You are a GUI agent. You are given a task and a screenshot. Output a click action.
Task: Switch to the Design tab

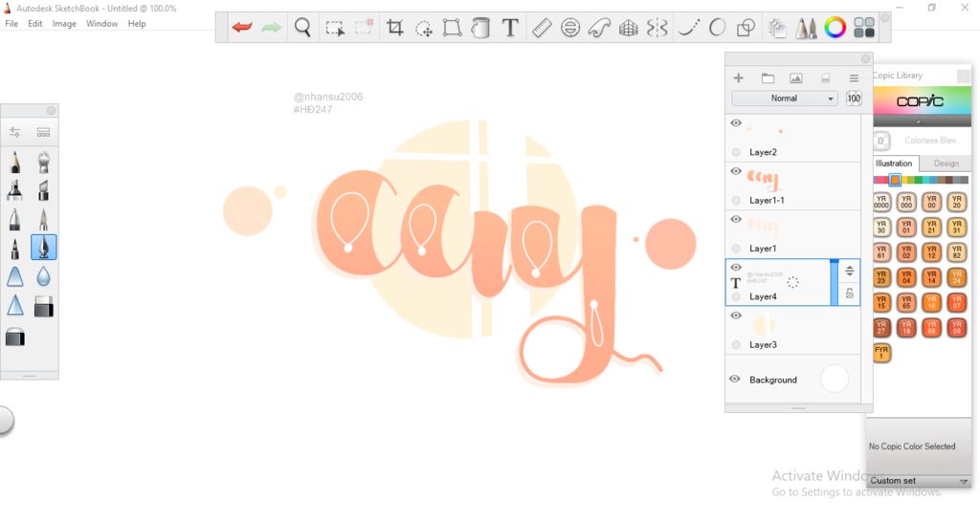[946, 163]
